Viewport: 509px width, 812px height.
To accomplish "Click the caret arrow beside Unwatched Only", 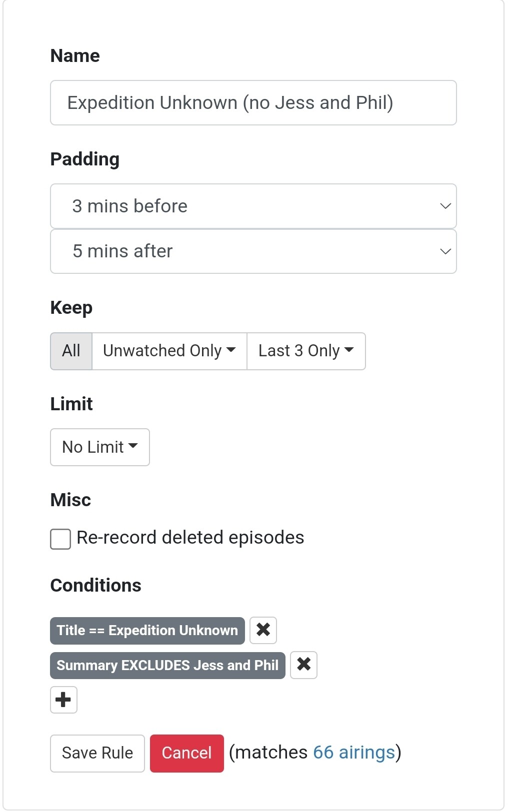I will [231, 350].
